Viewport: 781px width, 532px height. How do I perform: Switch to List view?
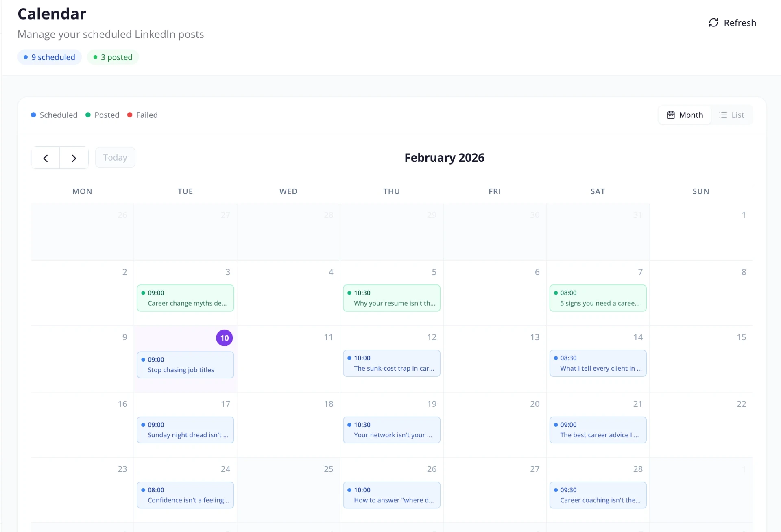point(732,115)
